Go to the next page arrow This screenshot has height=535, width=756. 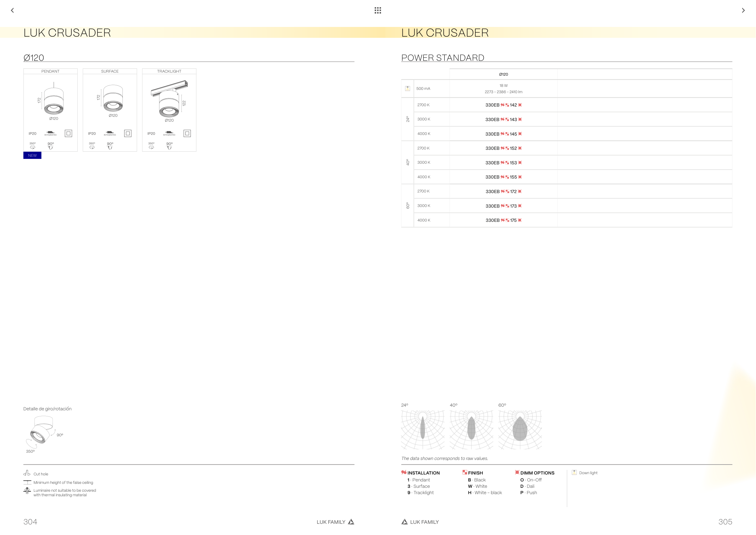(743, 10)
